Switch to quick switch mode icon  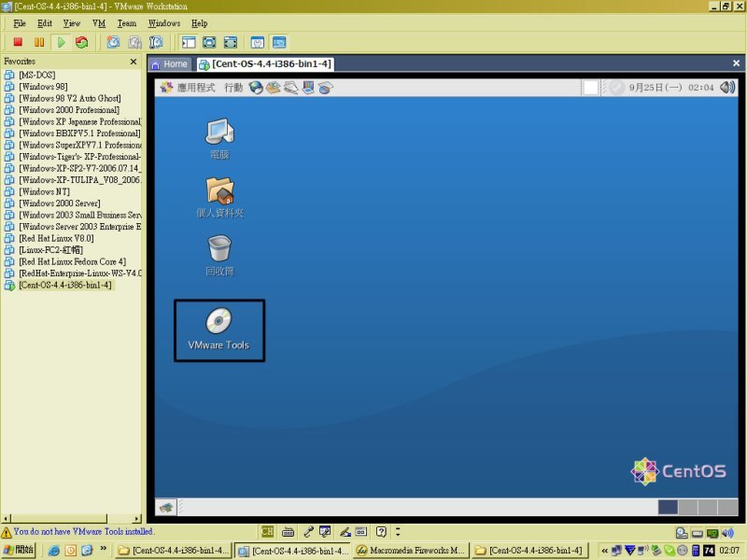[209, 42]
